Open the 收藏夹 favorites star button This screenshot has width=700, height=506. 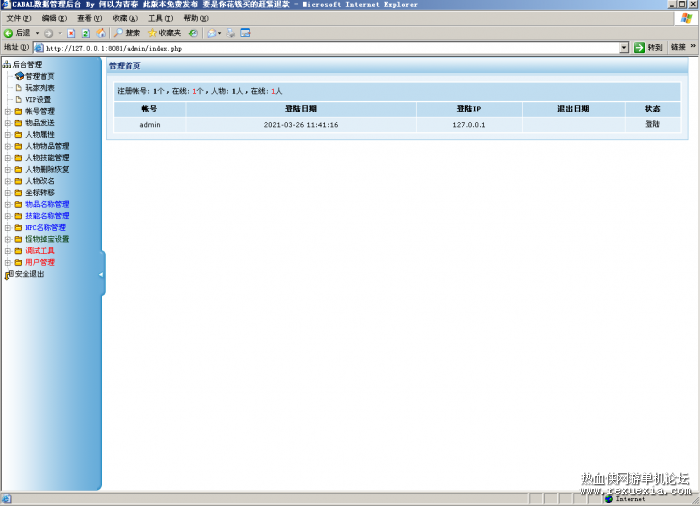click(163, 33)
